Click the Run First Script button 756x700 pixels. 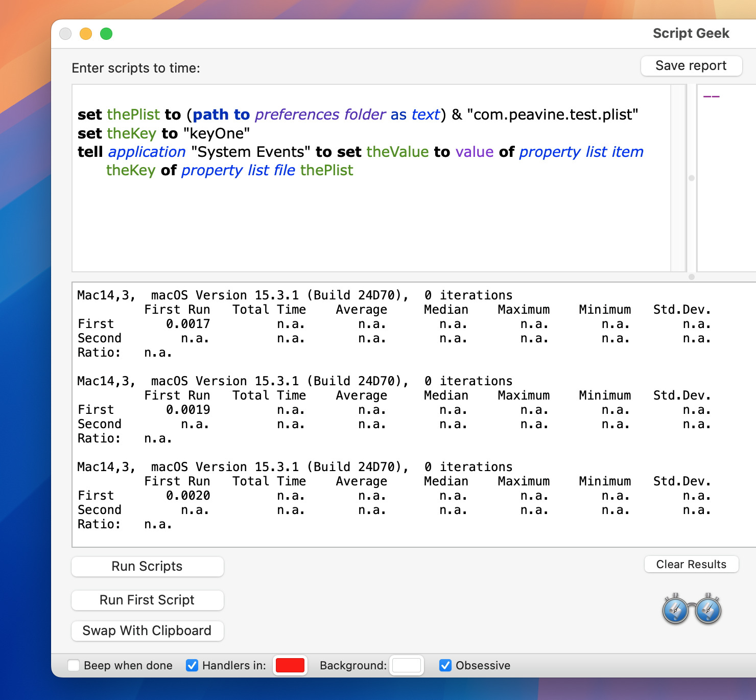pyautogui.click(x=147, y=600)
